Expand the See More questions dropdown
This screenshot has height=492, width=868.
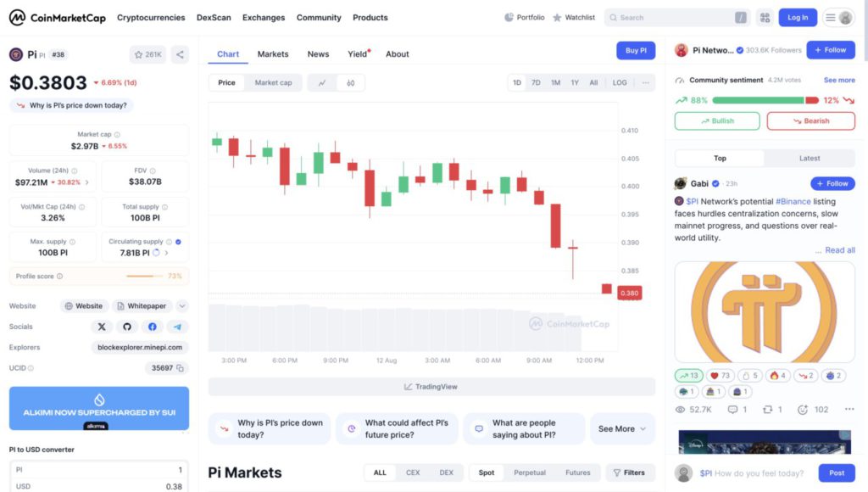point(622,429)
